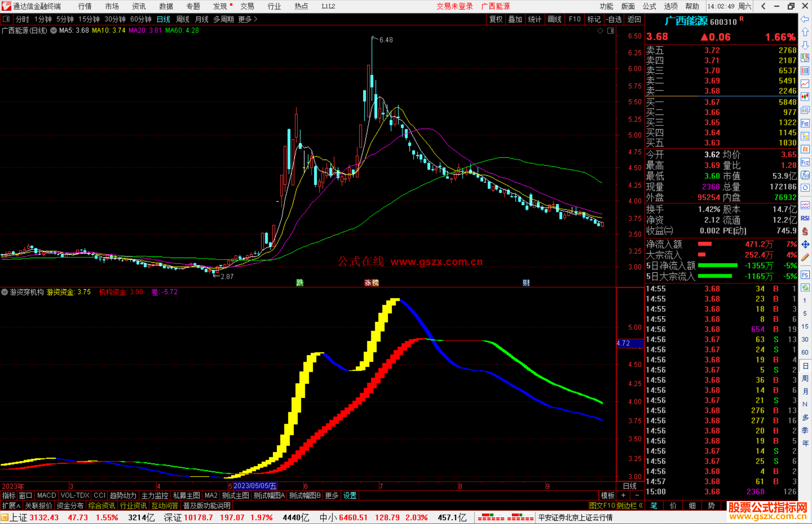
Task: Expand the 更多 period options
Action: (x=248, y=19)
